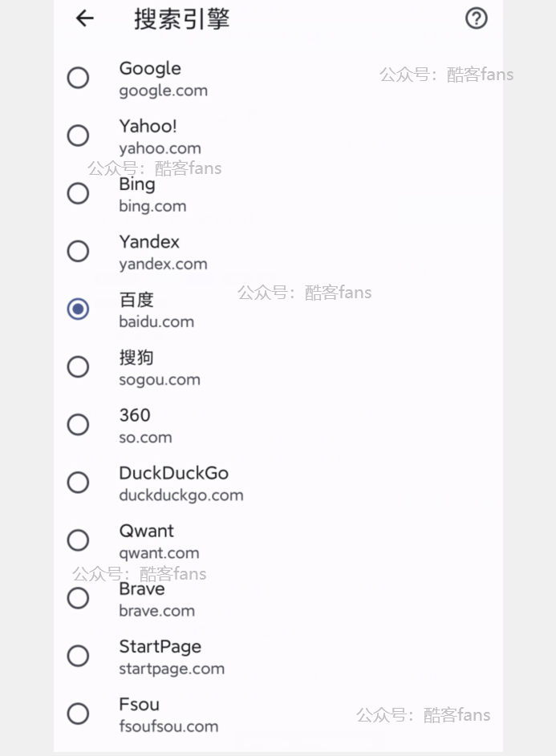Pick Yandex radio button

coord(78,251)
